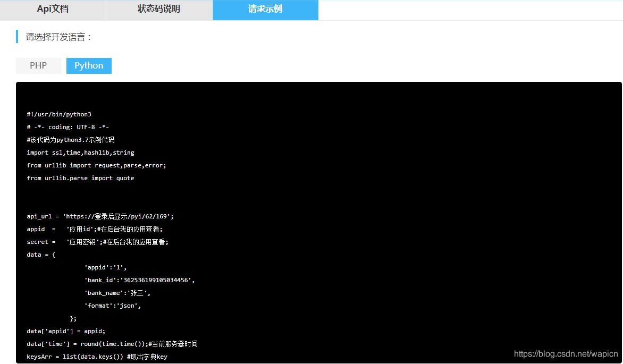Image resolution: width=623 pixels, height=364 pixels.
Task: Click the 'import ssl,time,hashlib,string' line
Action: (80, 153)
